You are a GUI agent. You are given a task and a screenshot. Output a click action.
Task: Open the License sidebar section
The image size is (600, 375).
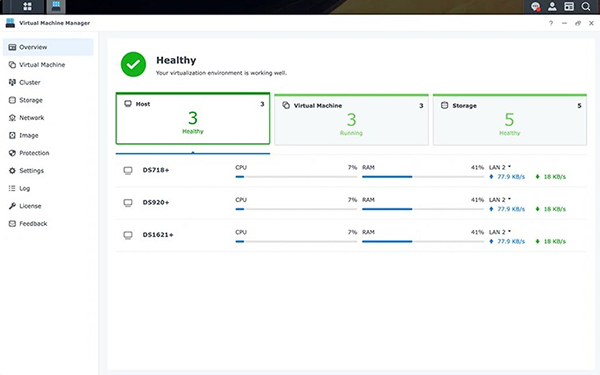tap(48, 205)
